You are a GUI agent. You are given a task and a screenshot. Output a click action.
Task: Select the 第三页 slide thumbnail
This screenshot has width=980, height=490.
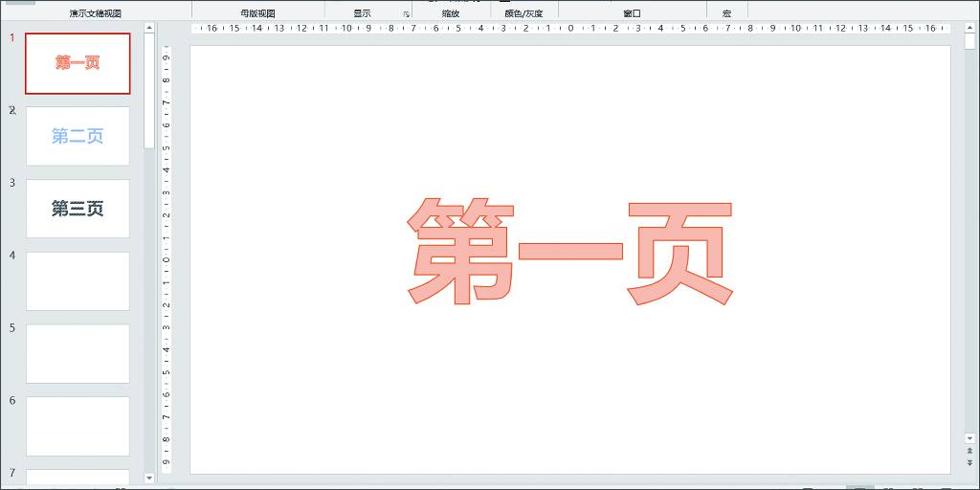pyautogui.click(x=78, y=209)
